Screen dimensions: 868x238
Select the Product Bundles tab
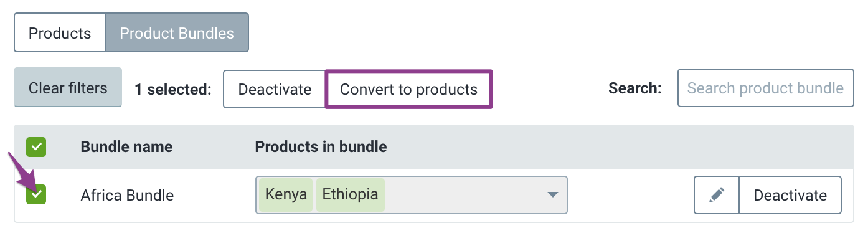[177, 33]
